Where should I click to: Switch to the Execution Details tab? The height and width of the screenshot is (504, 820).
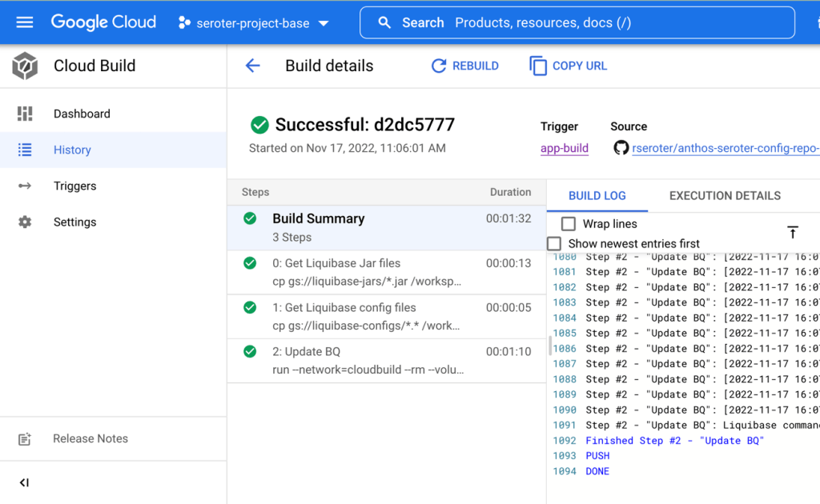click(725, 195)
